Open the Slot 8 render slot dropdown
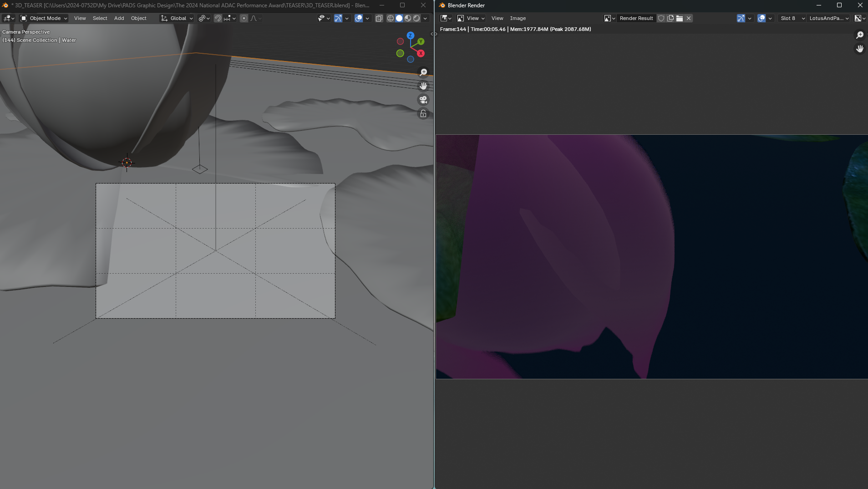Image resolution: width=868 pixels, height=489 pixels. click(792, 18)
